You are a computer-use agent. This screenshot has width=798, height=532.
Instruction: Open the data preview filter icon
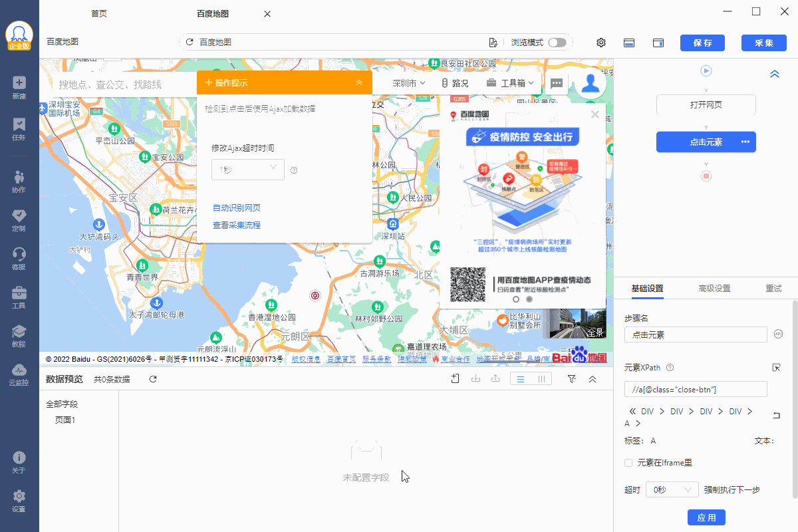pos(572,379)
